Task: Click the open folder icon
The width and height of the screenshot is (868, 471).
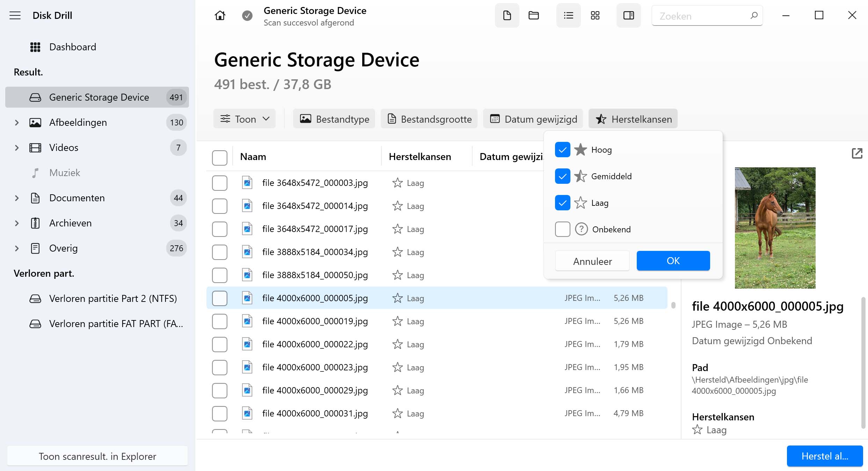Action: coord(533,16)
